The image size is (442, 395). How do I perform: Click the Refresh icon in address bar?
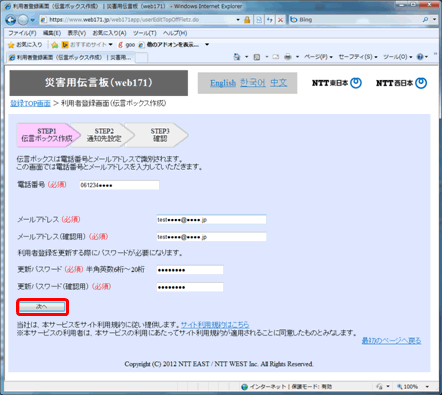point(269,20)
